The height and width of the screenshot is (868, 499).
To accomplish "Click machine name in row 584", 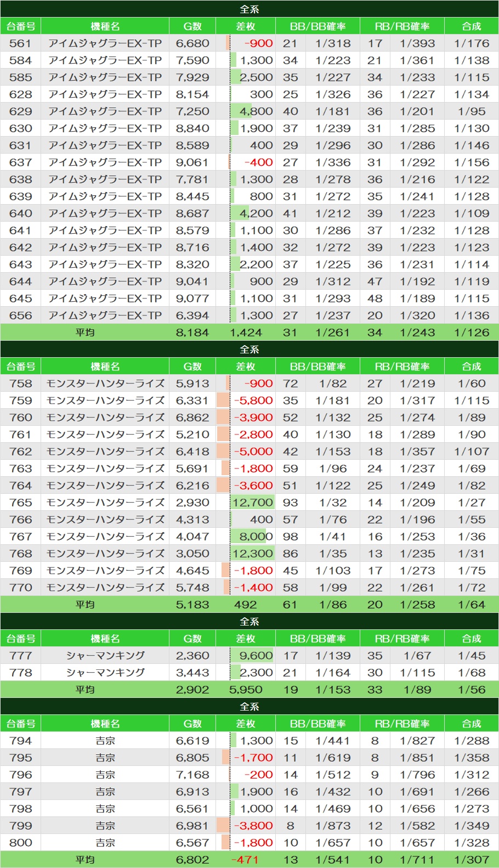I will coord(105,60).
